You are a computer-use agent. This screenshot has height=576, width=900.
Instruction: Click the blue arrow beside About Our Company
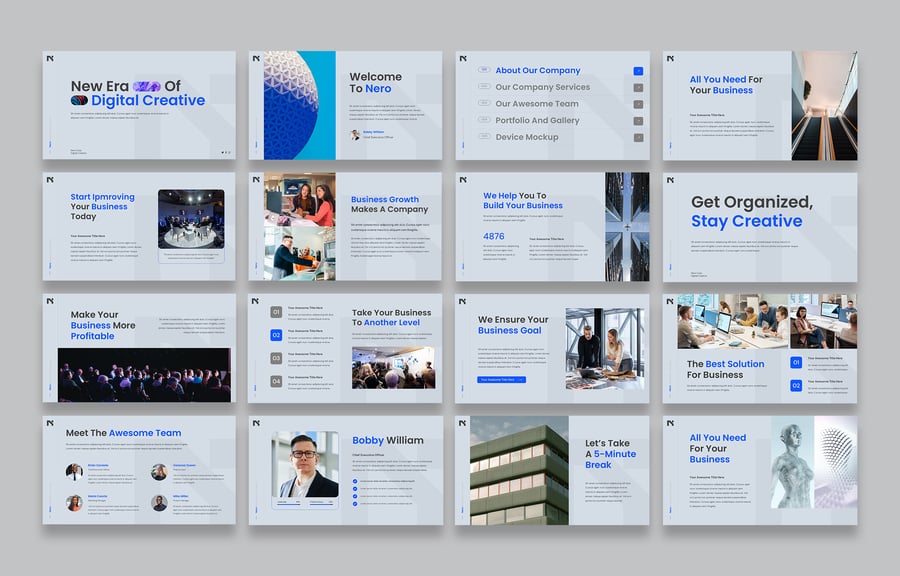point(638,71)
